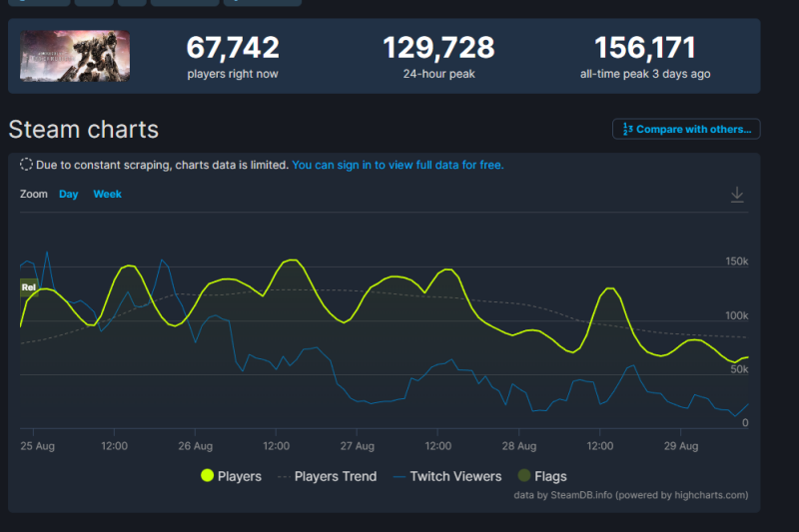Follow the sign in to view full data link

398,165
